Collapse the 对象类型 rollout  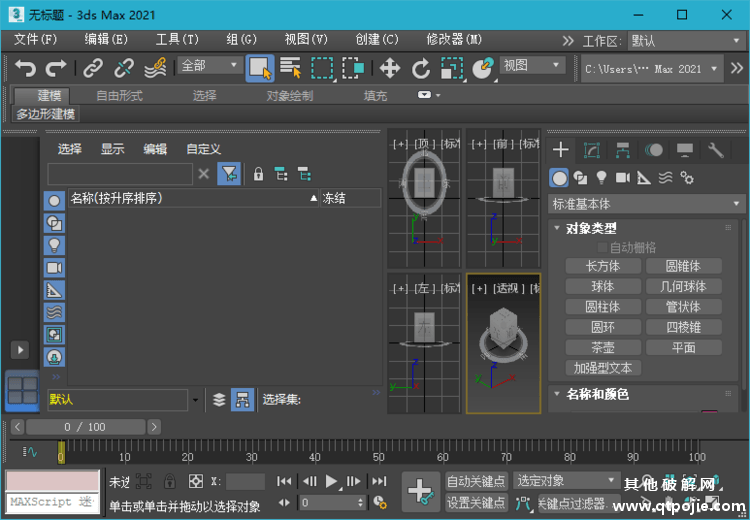point(557,228)
